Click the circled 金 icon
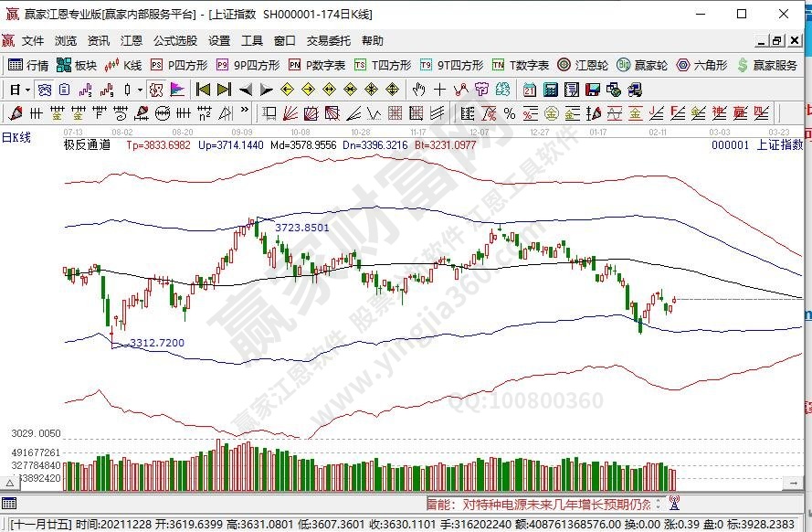Viewport: 812px width, 532px height. [552, 113]
